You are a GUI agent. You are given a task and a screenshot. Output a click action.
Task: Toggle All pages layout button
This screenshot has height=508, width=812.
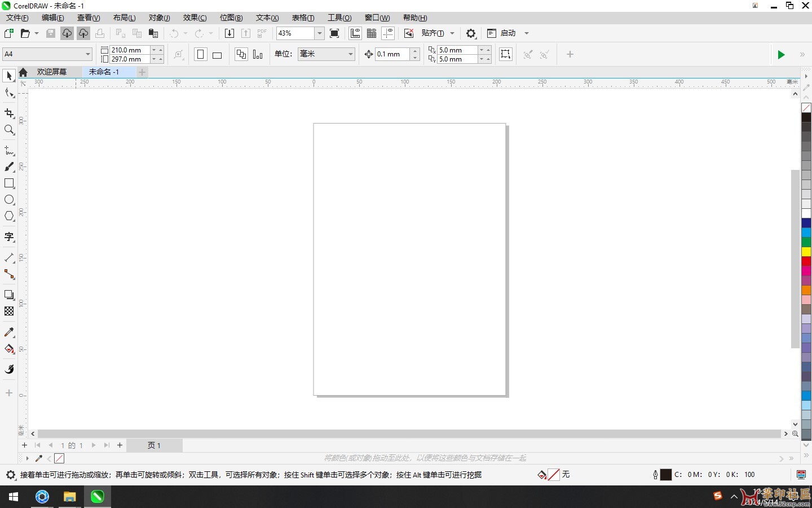click(x=241, y=54)
